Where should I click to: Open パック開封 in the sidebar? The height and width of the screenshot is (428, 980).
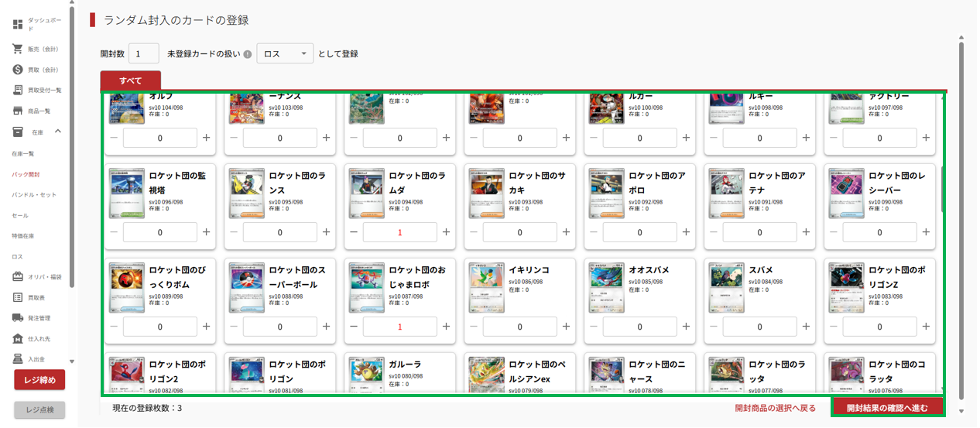(x=26, y=174)
